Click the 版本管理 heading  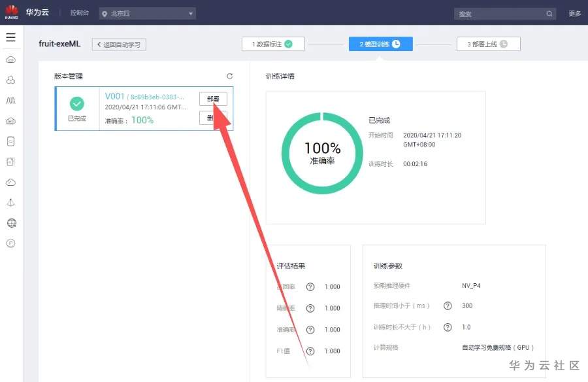pyautogui.click(x=68, y=77)
